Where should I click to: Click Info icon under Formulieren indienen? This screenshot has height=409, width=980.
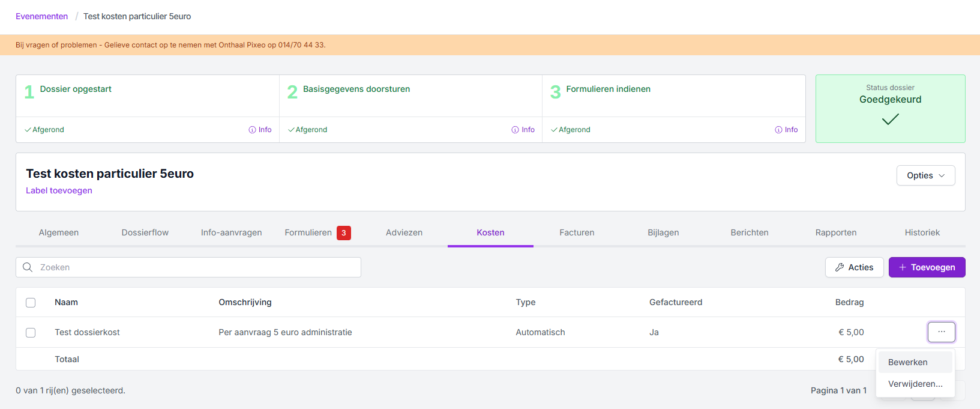(x=778, y=130)
